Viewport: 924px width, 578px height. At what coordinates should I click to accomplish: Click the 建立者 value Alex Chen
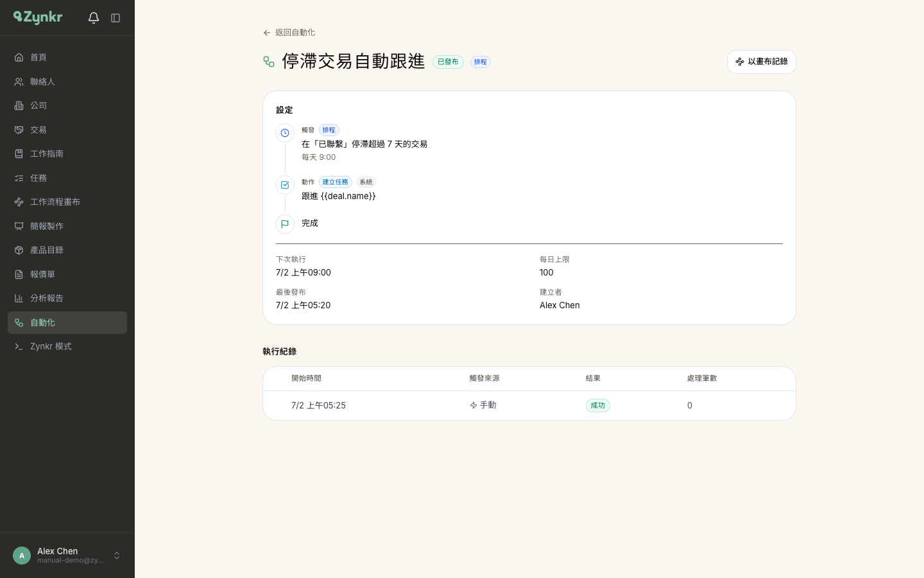coord(560,305)
